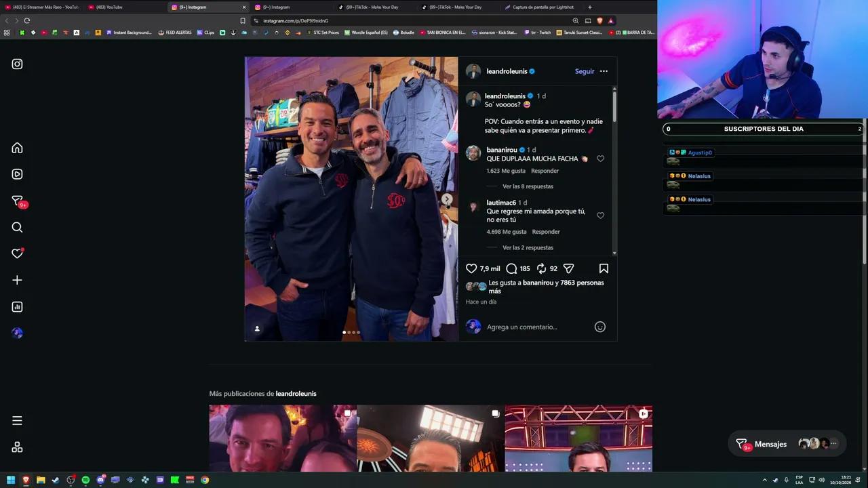This screenshot has height=488, width=868.
Task: Expand 'Ver las 8 respuestas' replies
Action: [528, 186]
